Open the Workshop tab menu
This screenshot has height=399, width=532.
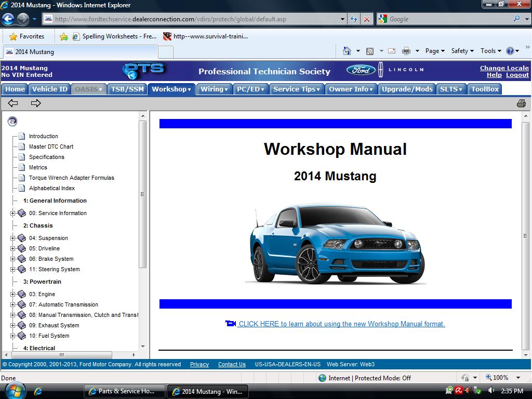point(171,89)
